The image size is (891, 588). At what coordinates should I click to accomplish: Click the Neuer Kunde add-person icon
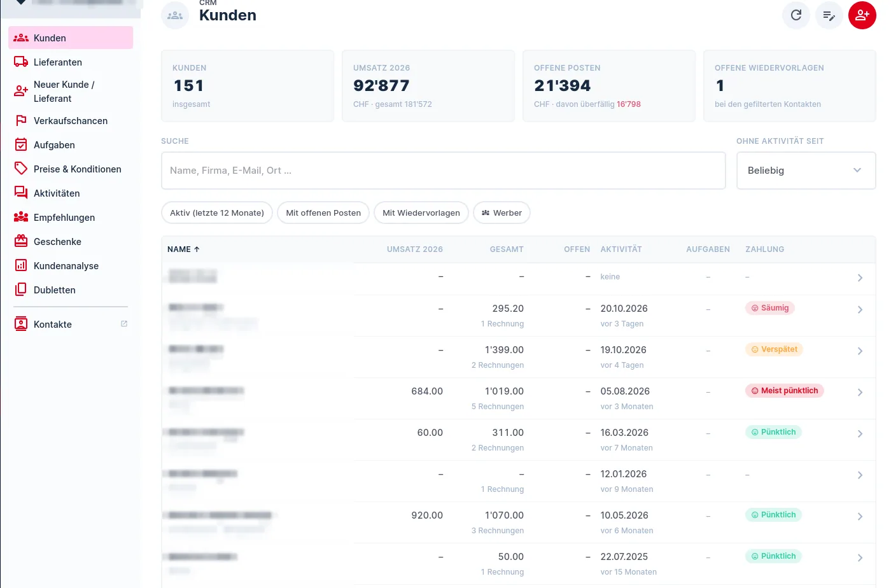[21, 91]
